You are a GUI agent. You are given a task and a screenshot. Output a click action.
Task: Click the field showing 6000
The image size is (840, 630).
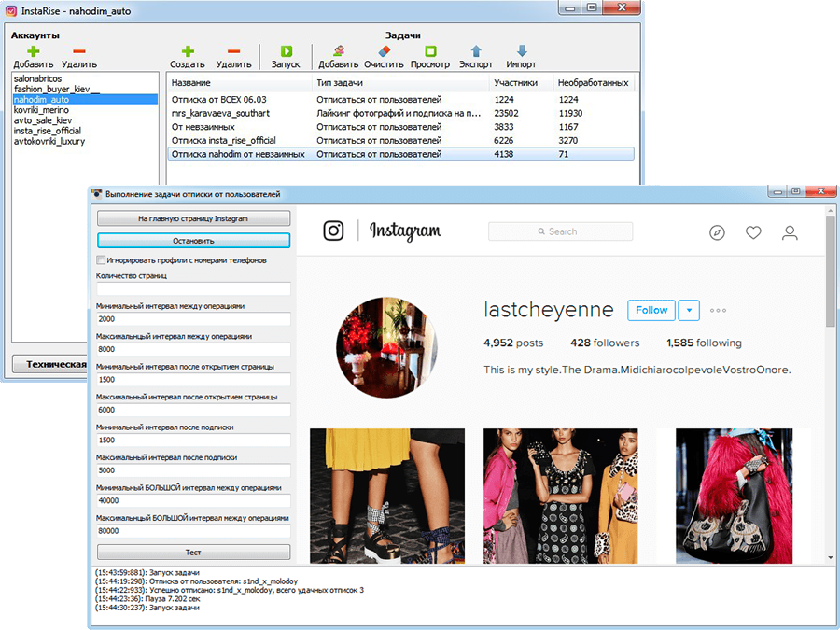coord(193,410)
